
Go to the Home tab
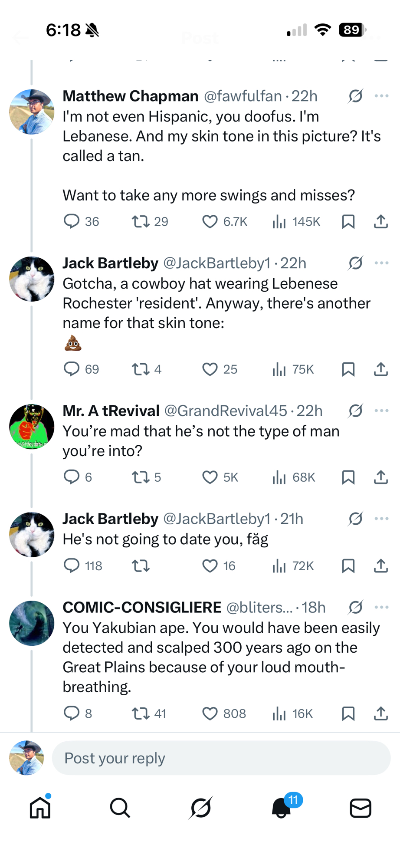pos(40,808)
